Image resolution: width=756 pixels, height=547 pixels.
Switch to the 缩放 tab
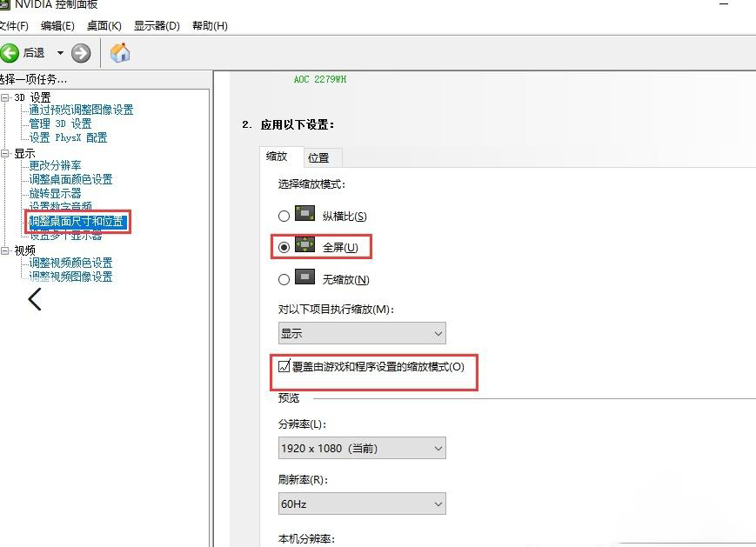tap(281, 157)
